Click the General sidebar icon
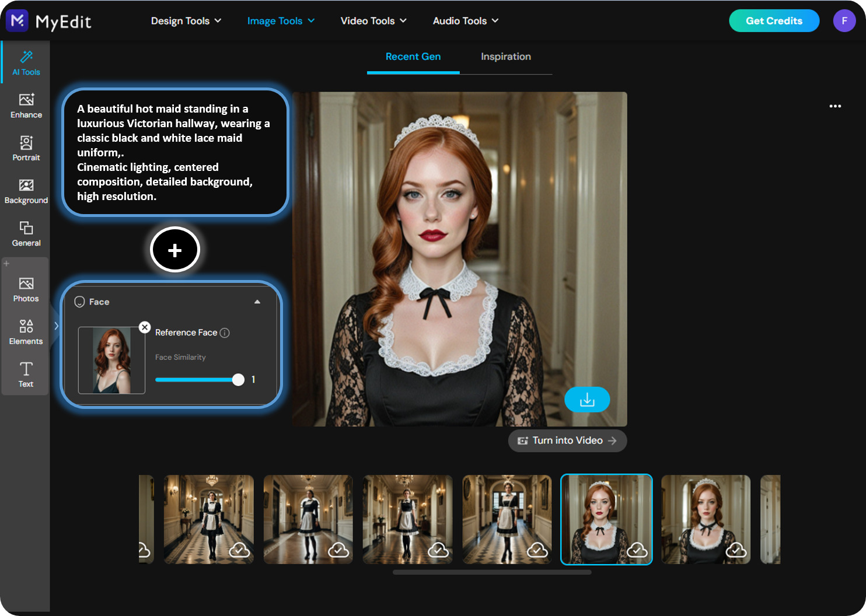Screen dimensions: 866x616 26,233
